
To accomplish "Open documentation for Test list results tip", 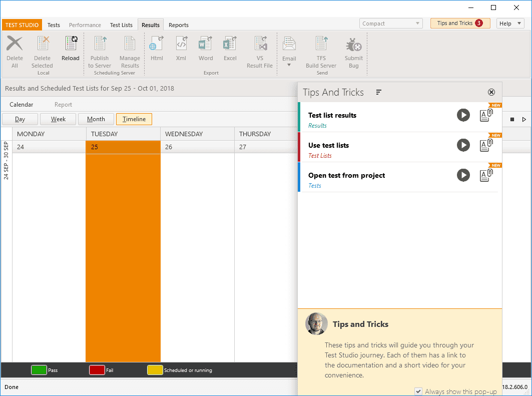I will click(x=486, y=115).
